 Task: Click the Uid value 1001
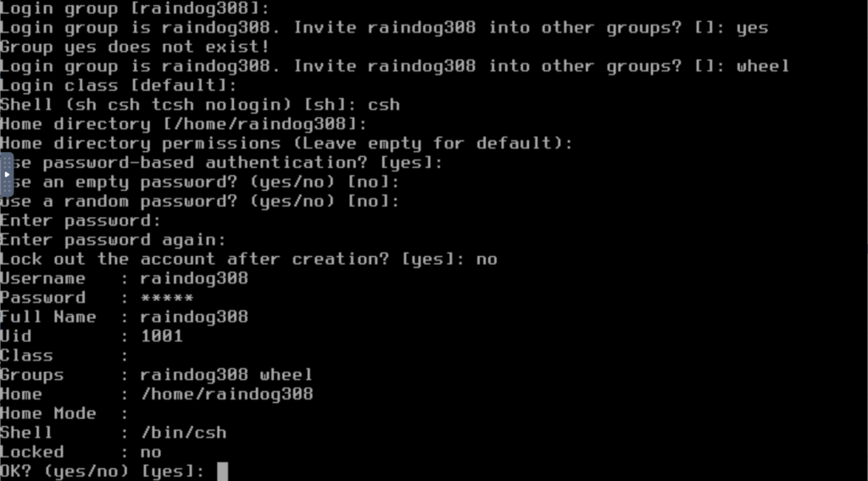coord(162,337)
